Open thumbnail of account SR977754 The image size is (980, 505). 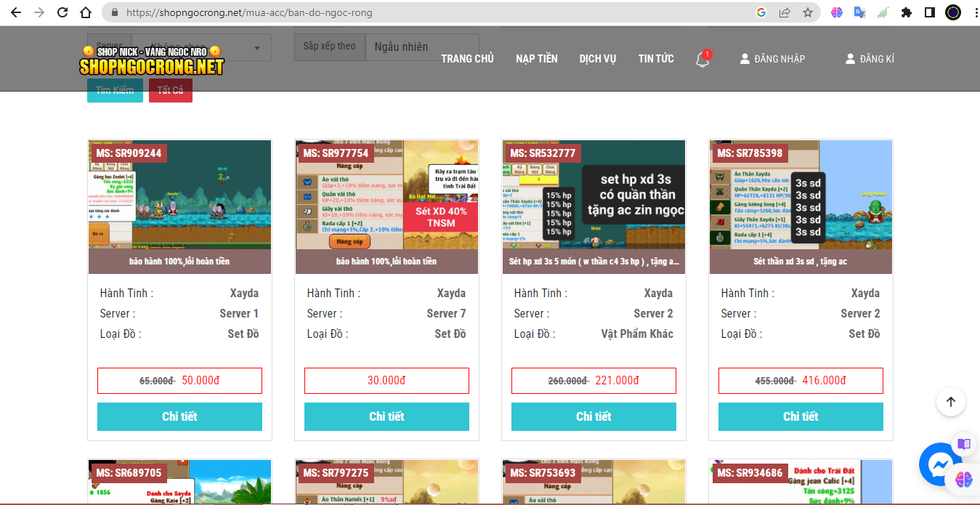point(386,195)
